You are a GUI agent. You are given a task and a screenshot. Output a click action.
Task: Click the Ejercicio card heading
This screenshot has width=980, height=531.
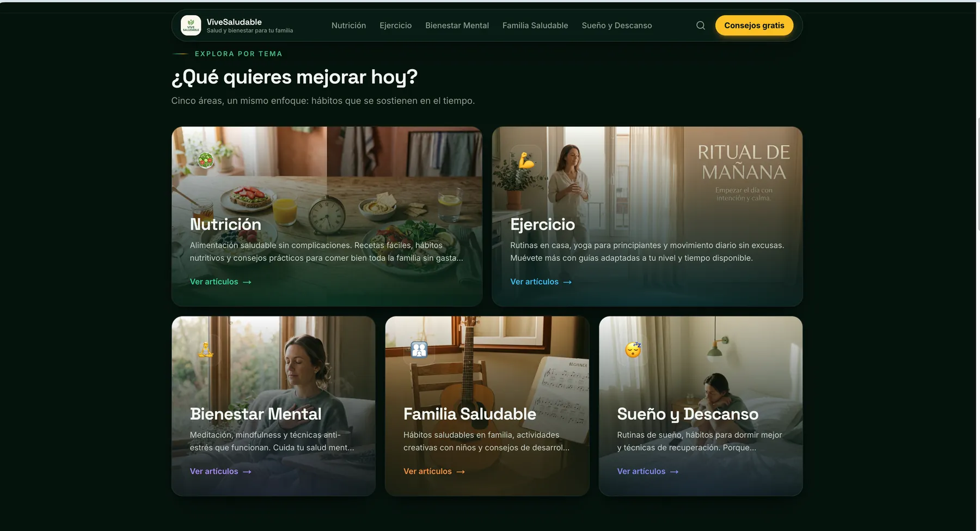pyautogui.click(x=542, y=224)
